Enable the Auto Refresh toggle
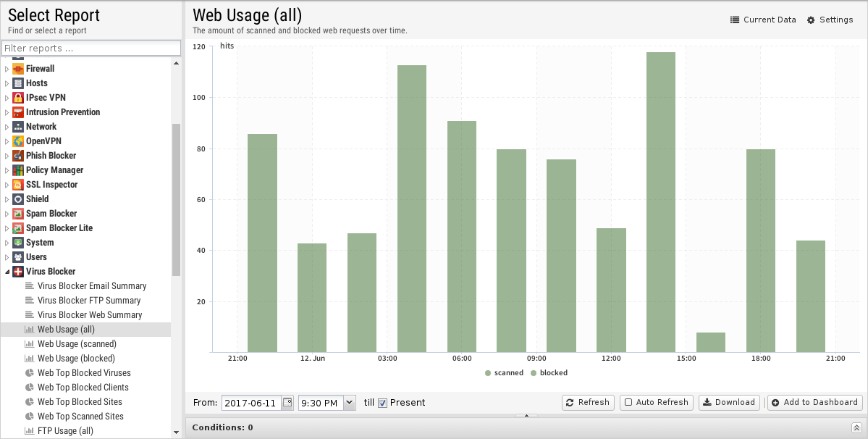Screen dimensions: 868x439 click(x=656, y=402)
